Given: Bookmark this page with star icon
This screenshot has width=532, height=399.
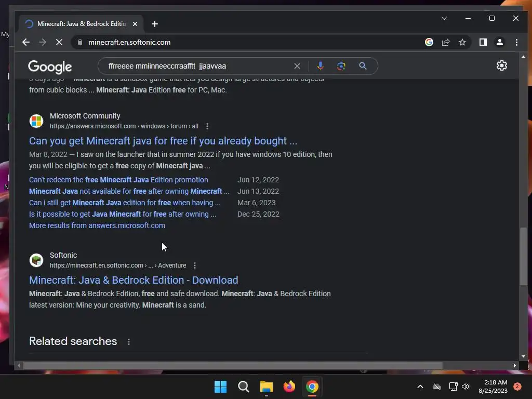Looking at the screenshot, I should coord(462,42).
